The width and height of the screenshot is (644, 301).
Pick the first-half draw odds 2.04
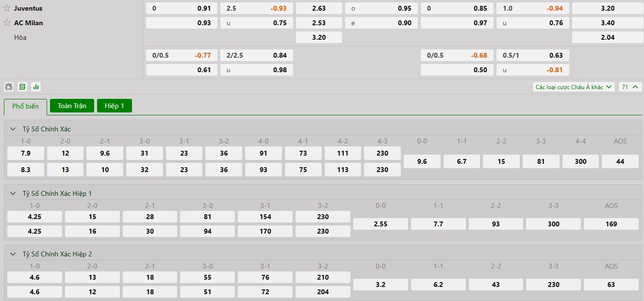pyautogui.click(x=607, y=37)
